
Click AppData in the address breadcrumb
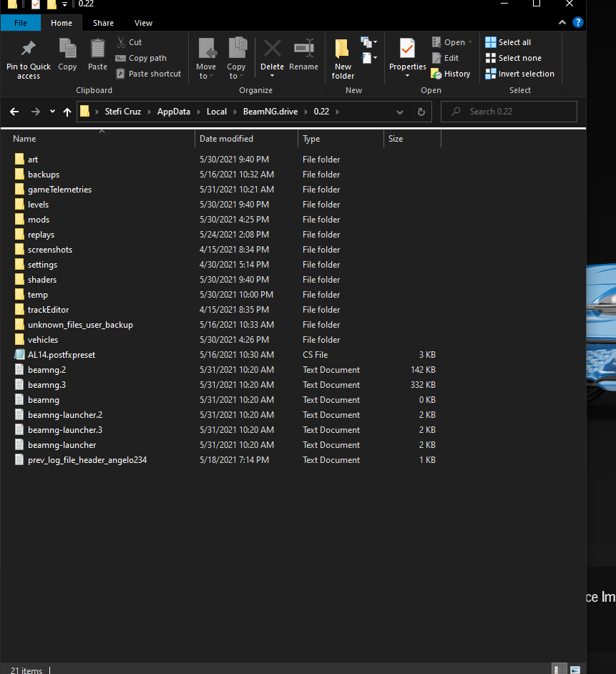click(x=174, y=112)
